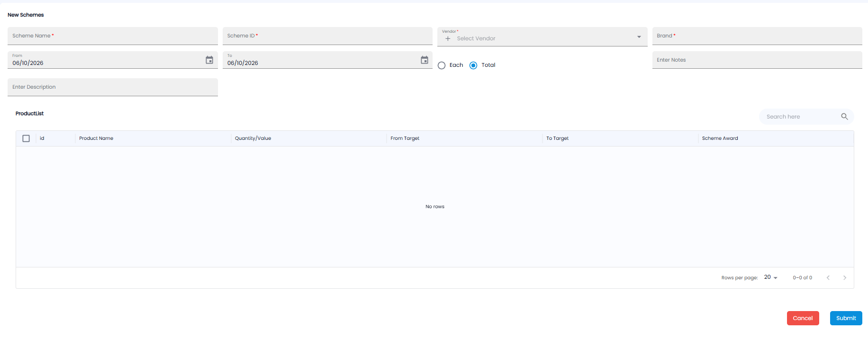Click the plus icon in Vendor field
Image resolution: width=868 pixels, height=349 pixels.
(448, 38)
